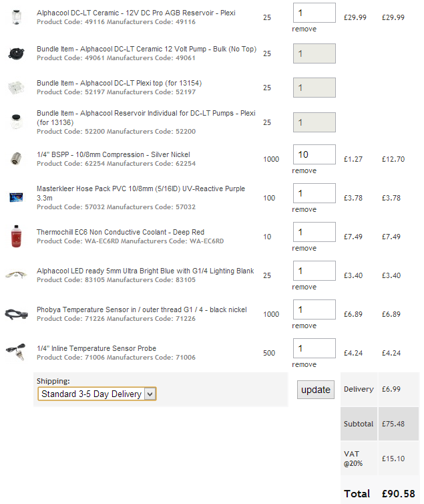Viewport: 424px width, 504px height.
Task: Click the BSPP Compression fitting product image
Action: click(16, 159)
